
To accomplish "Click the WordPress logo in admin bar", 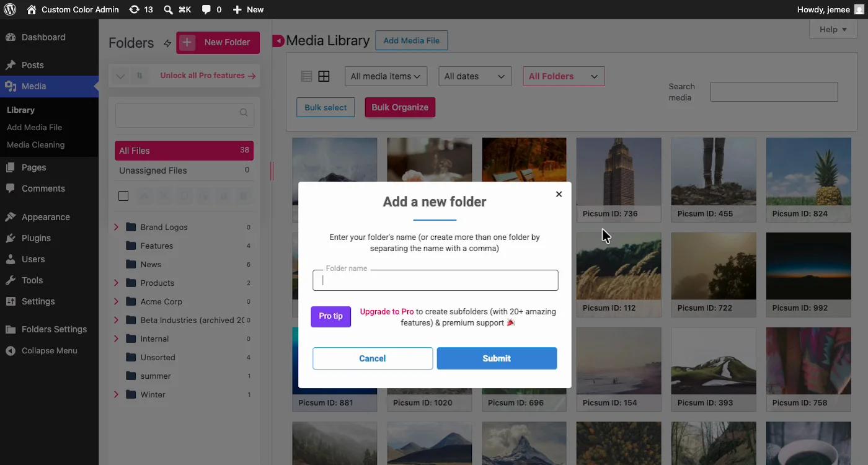I will [x=10, y=9].
